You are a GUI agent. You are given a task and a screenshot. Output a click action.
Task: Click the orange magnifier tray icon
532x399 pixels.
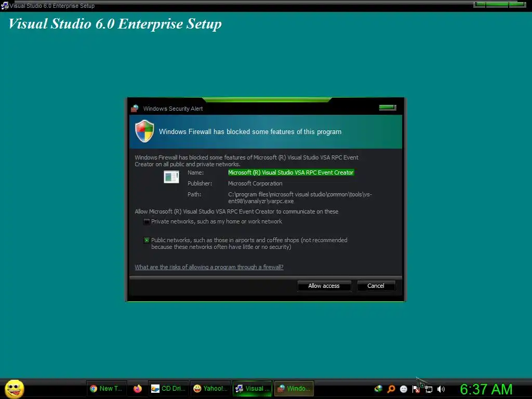(391, 389)
